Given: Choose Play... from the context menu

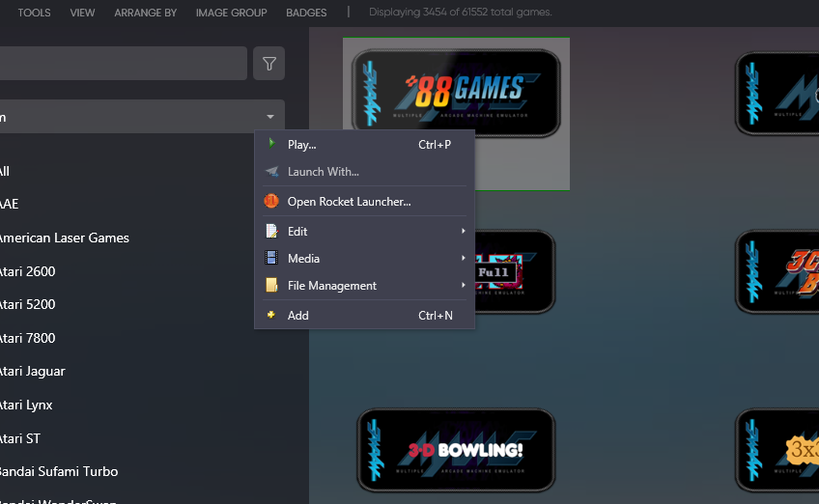Looking at the screenshot, I should point(364,145).
